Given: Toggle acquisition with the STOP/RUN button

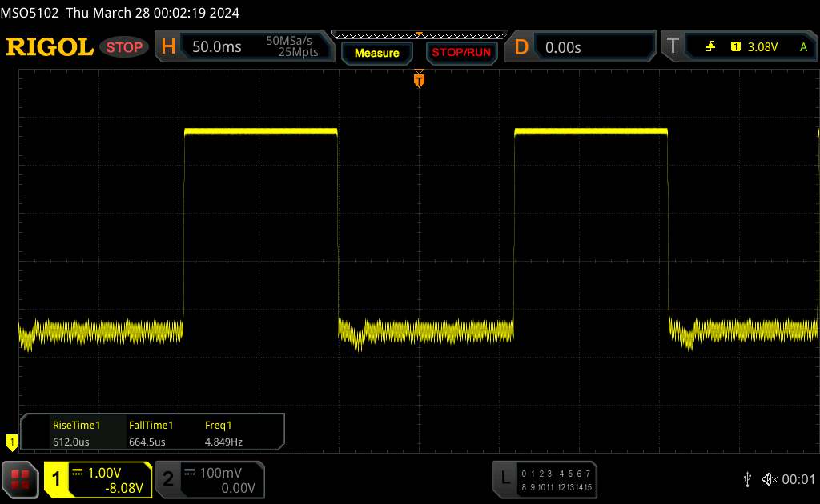Looking at the screenshot, I should pos(460,53).
